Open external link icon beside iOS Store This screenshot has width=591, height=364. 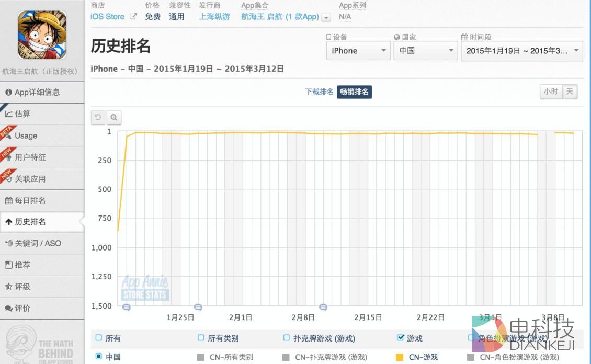[x=133, y=17]
